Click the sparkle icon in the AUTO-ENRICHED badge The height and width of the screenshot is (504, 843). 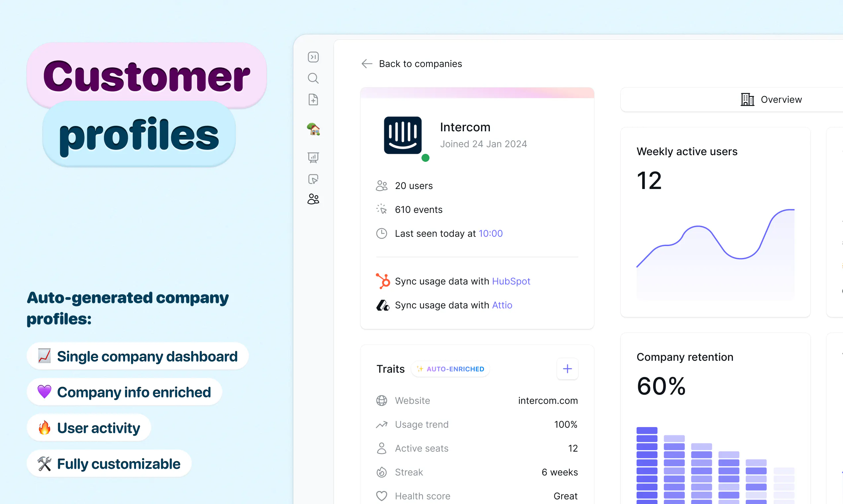420,369
